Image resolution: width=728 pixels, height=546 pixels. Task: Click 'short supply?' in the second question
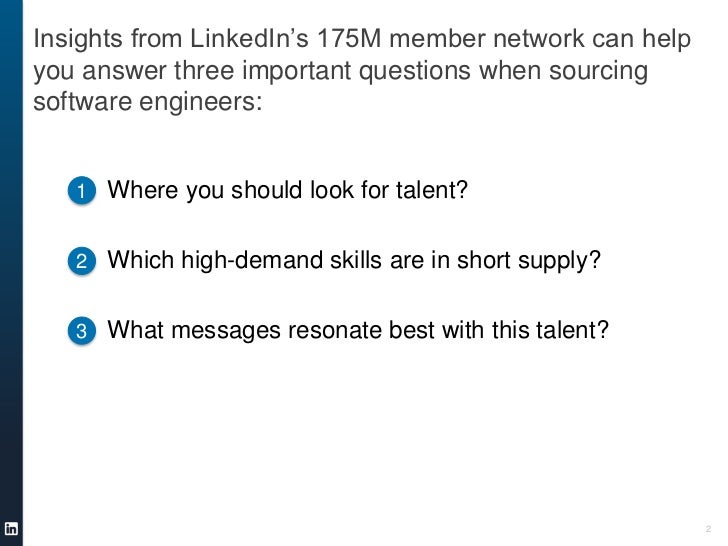coord(528,261)
